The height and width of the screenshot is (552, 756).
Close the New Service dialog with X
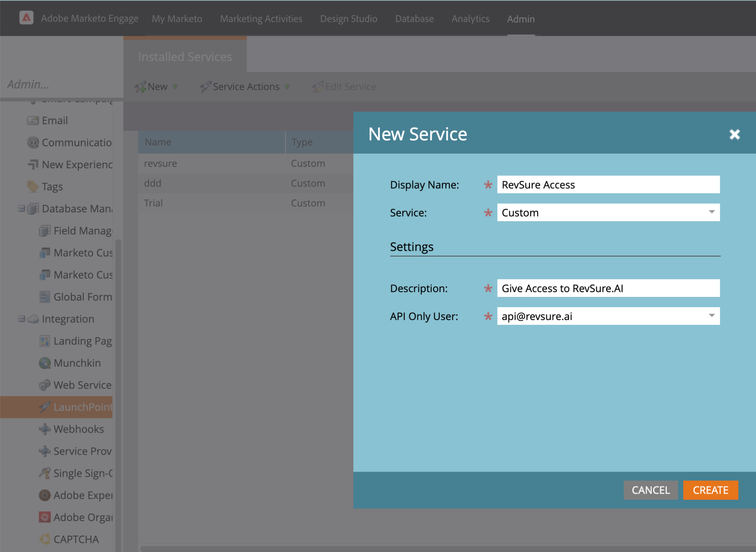[x=735, y=134]
